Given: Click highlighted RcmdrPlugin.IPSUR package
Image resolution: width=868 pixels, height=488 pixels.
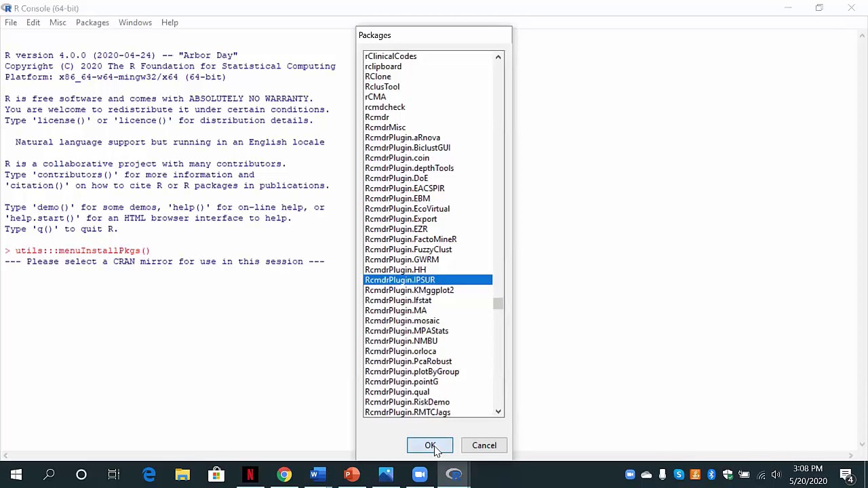Looking at the screenshot, I should click(x=428, y=280).
